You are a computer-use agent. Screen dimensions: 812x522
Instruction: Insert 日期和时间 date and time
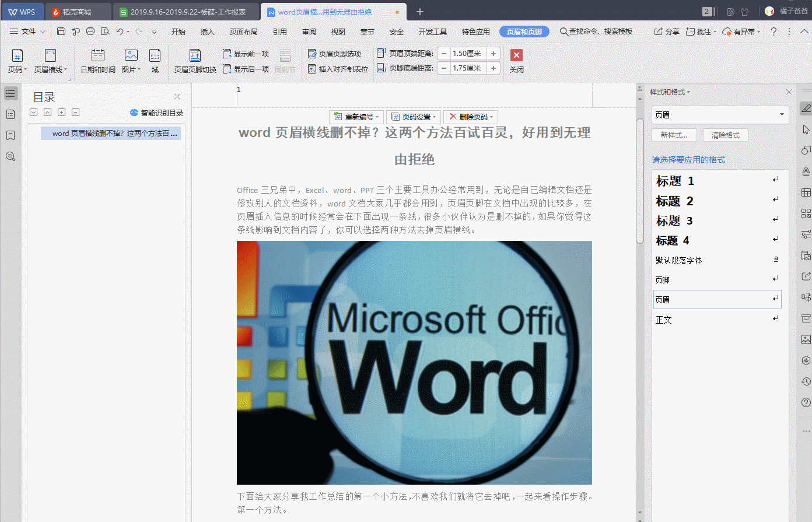97,61
